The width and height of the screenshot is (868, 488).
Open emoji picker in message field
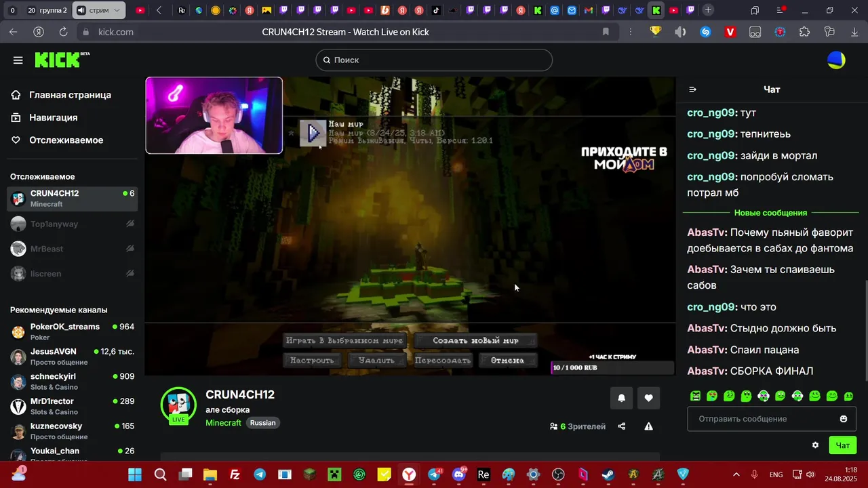(x=844, y=419)
